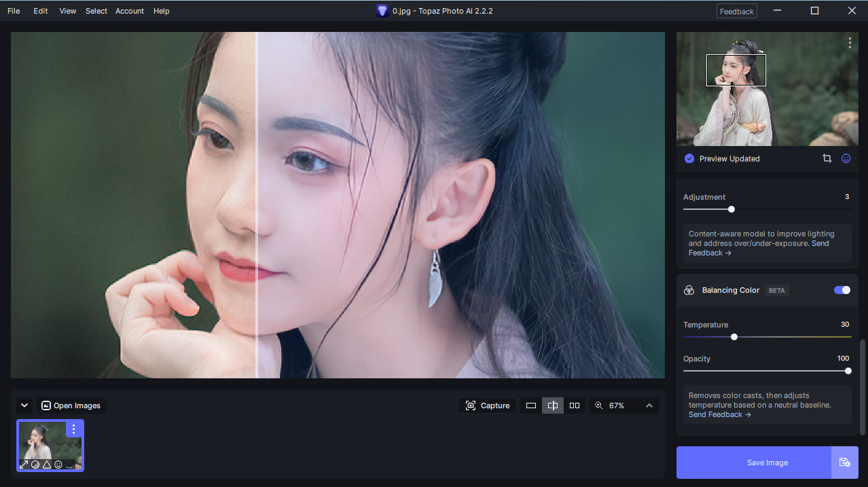Viewport: 868px width, 487px height.
Task: Open the File menu
Action: pos(13,11)
